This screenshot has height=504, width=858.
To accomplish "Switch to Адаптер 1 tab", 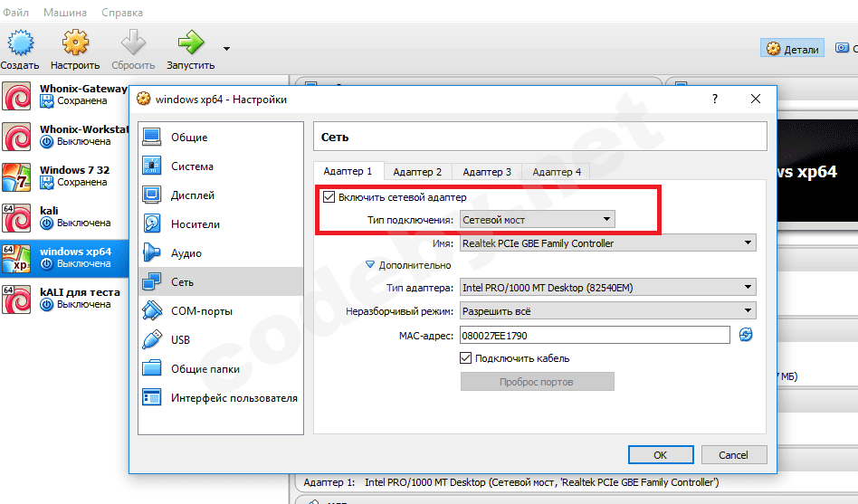I will (x=348, y=171).
